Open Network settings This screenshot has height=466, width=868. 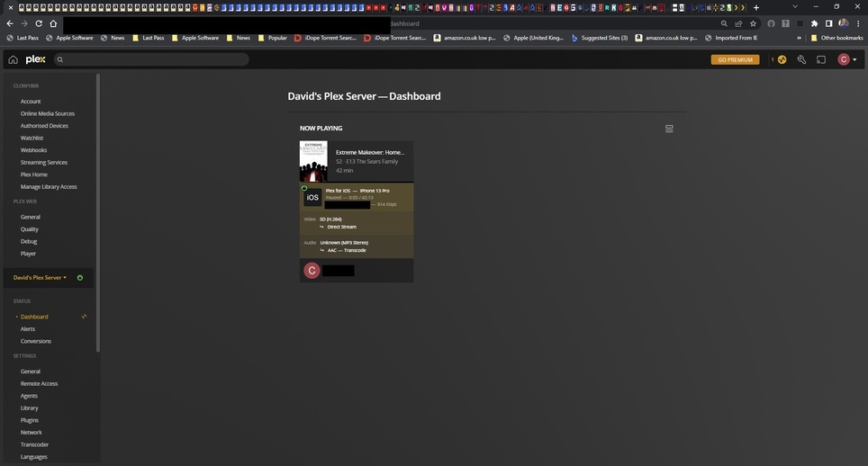coord(31,433)
